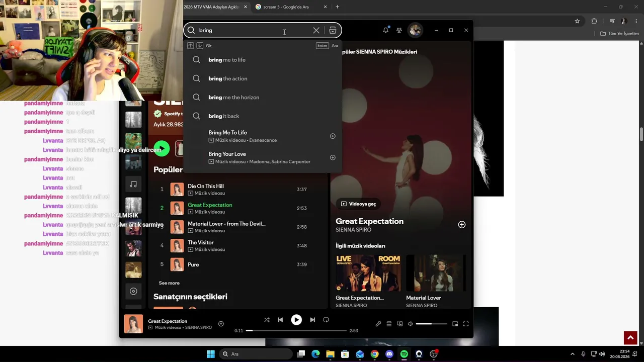Select the Great Expectation track row

click(x=239, y=208)
